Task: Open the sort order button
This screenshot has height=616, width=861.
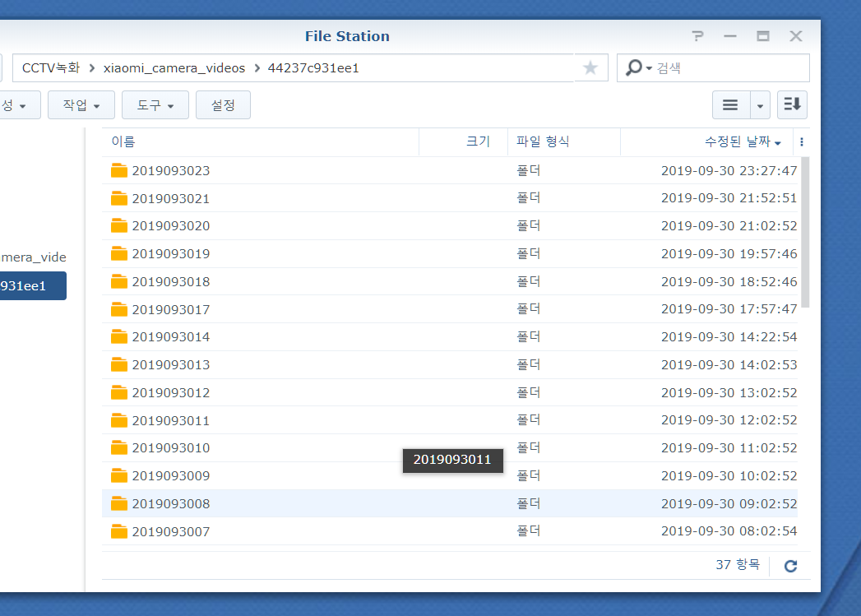Action: click(793, 104)
